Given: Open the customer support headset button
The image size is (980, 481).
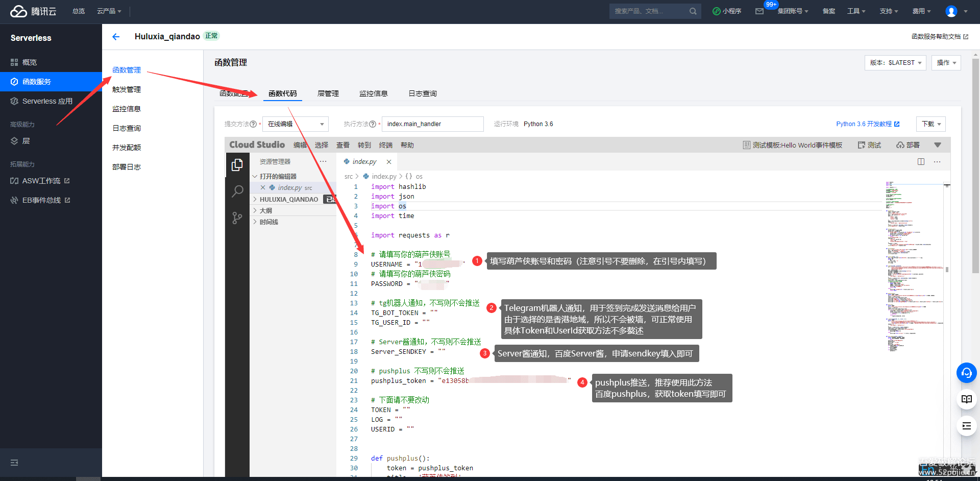Looking at the screenshot, I should pos(967,373).
